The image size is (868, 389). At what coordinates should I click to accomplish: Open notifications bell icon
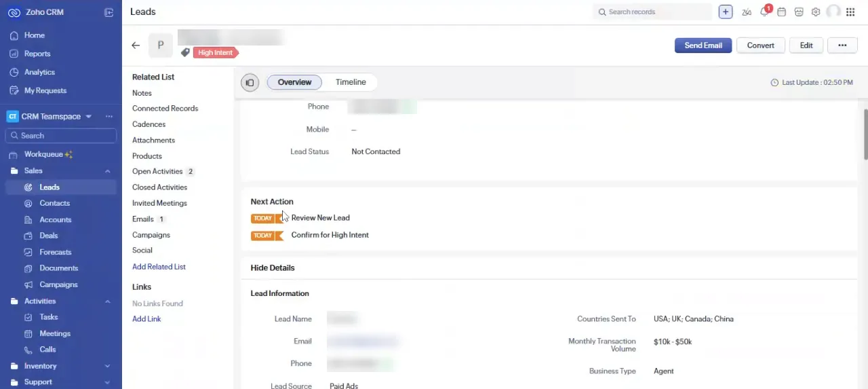[764, 12]
